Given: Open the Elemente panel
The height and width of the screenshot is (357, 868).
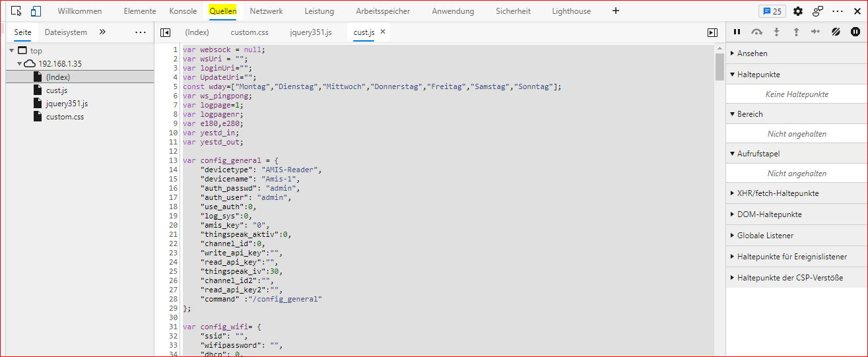Looking at the screenshot, I should click(x=140, y=11).
